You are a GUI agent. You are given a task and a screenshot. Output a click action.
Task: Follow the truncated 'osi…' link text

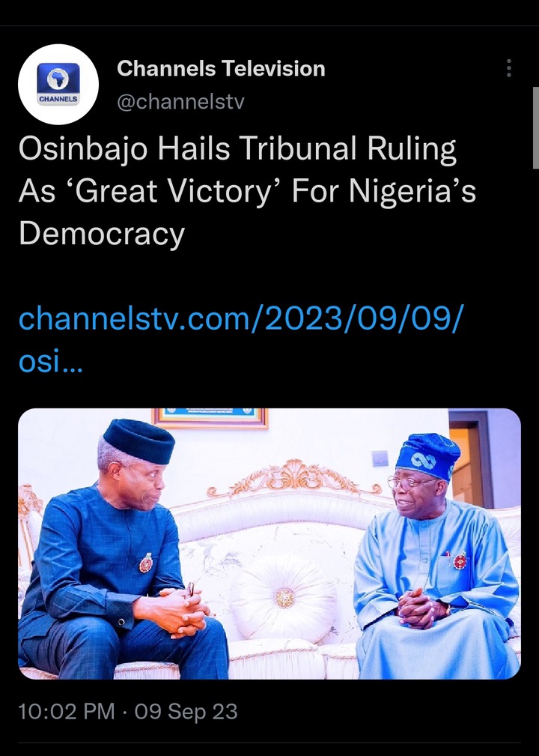(51, 362)
